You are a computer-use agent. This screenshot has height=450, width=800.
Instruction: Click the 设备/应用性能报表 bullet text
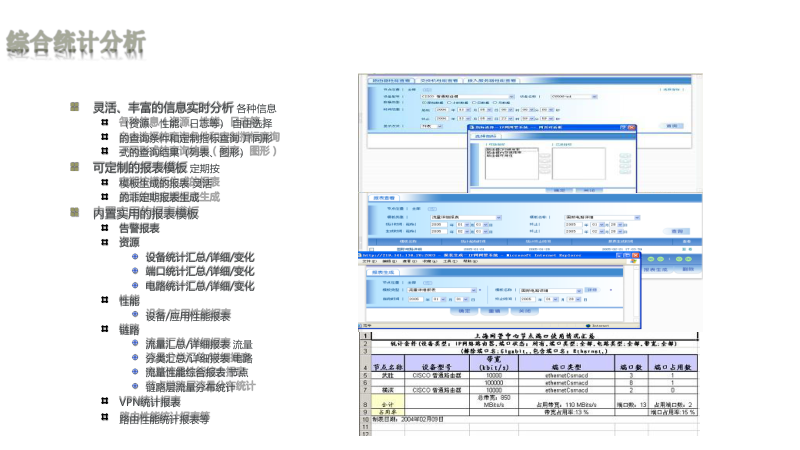coord(188,315)
